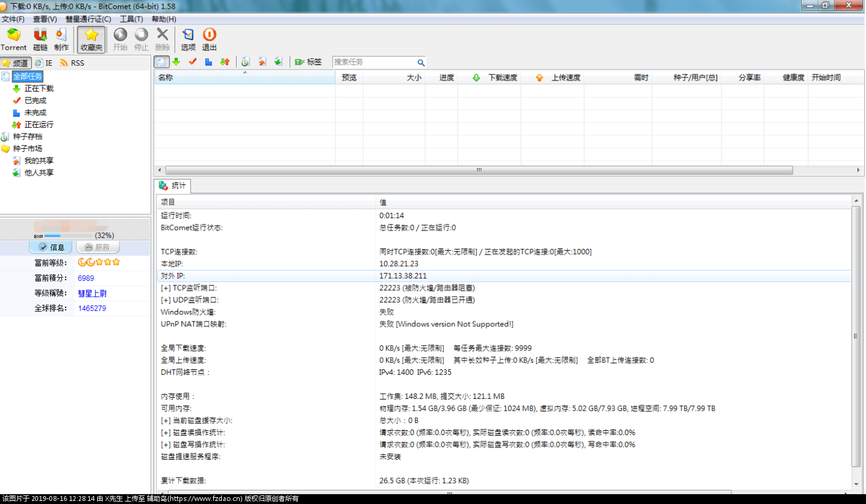Click the EXP progress bar
Screen dimensions: 866x504
point(68,235)
